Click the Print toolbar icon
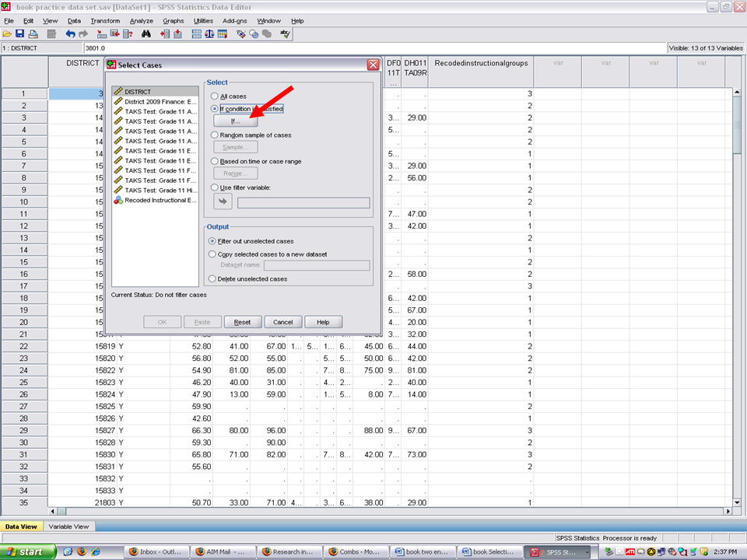Image resolution: width=747 pixels, height=560 pixels. click(33, 34)
